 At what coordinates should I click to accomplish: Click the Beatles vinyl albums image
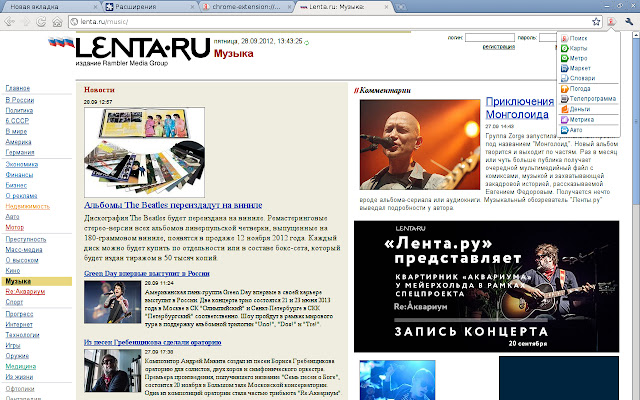(144, 152)
